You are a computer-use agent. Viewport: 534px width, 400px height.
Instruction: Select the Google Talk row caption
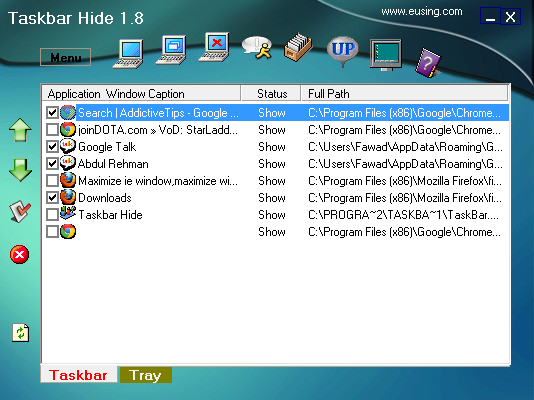107,147
